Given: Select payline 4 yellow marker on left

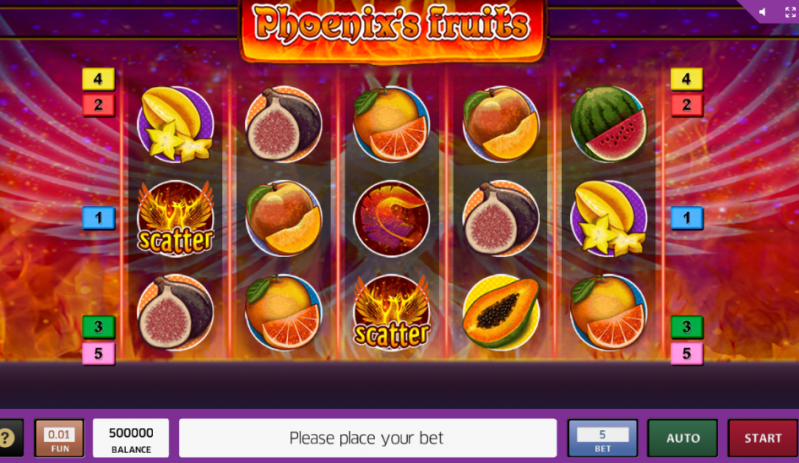Looking at the screenshot, I should [x=98, y=79].
